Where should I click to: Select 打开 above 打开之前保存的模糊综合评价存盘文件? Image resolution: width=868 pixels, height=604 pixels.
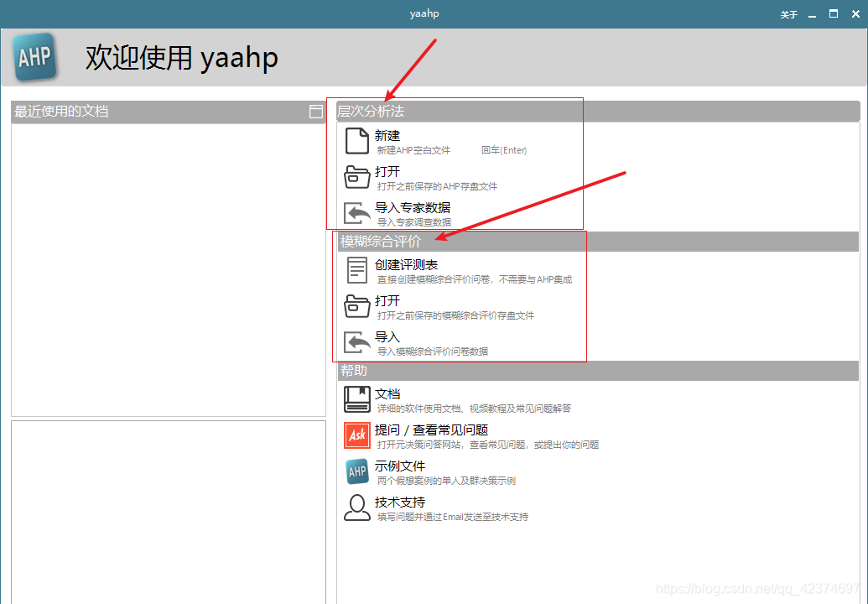coord(387,300)
